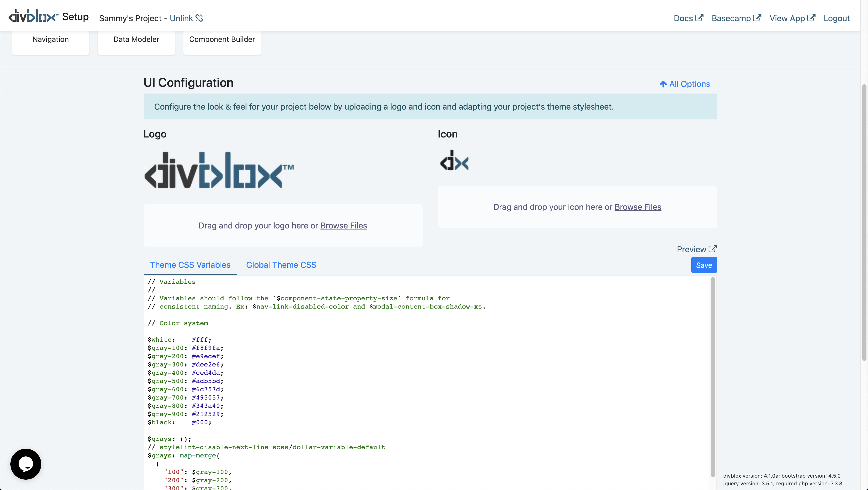868x490 pixels.
Task: Click Browse Files for icon upload
Action: click(x=638, y=206)
